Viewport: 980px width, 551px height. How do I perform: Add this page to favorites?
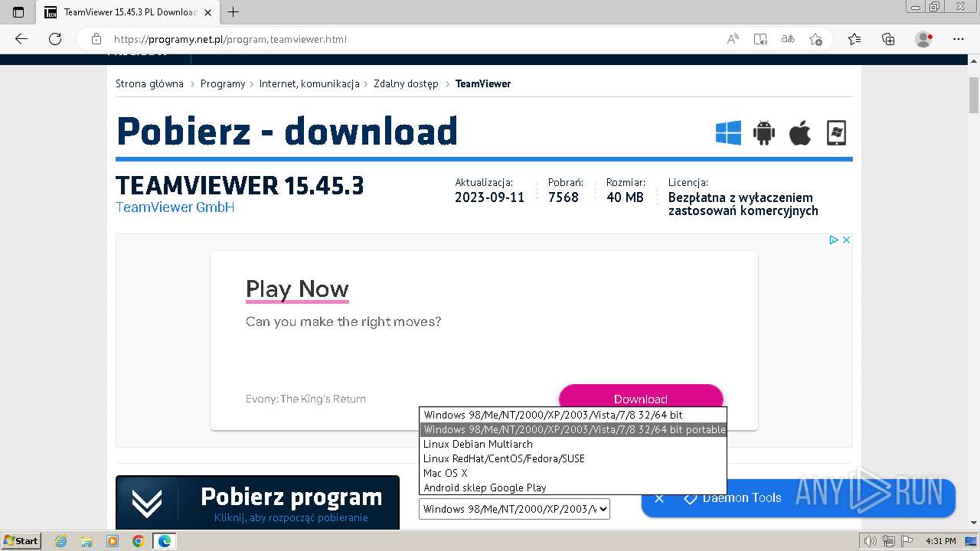[815, 39]
